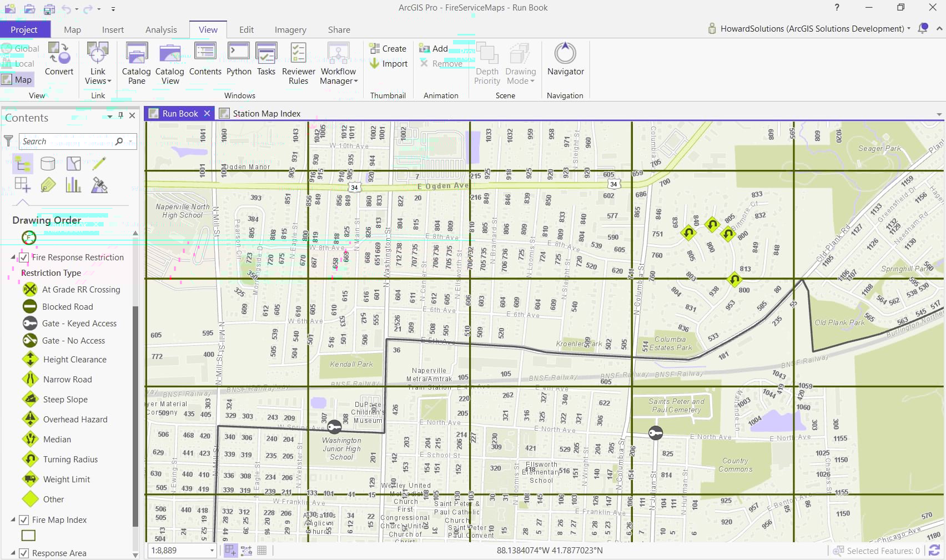Select List By Charts in Contents

[x=73, y=185]
